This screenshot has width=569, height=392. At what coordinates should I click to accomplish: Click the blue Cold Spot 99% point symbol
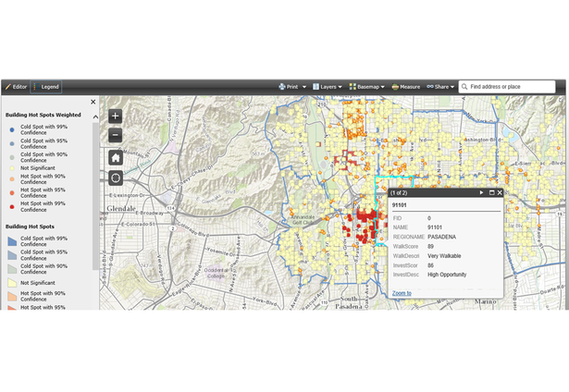(x=12, y=129)
